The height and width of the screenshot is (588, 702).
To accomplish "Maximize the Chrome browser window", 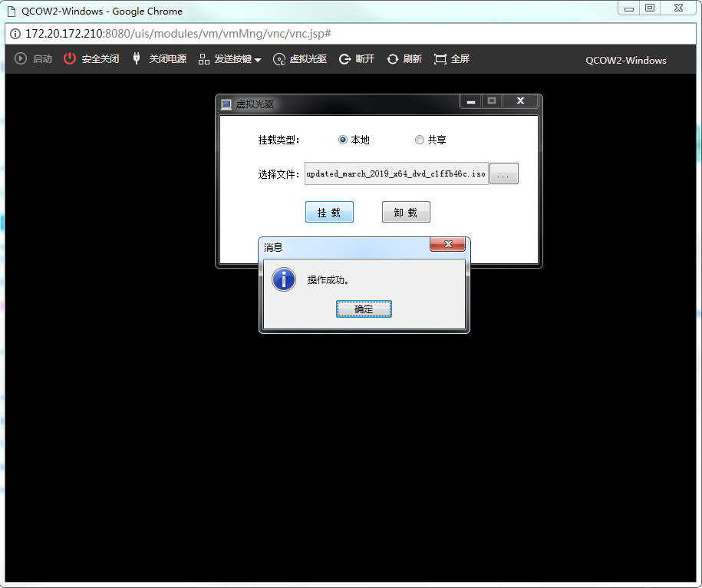I will [650, 8].
